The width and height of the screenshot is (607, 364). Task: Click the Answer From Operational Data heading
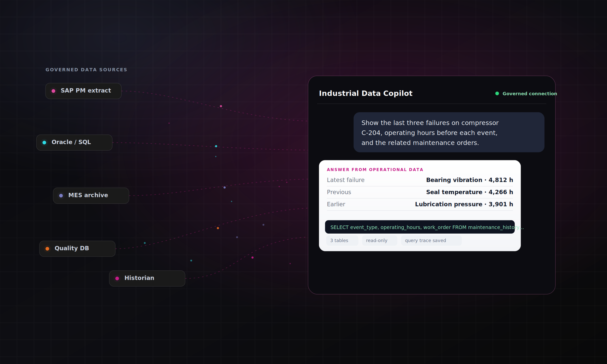tap(375, 170)
